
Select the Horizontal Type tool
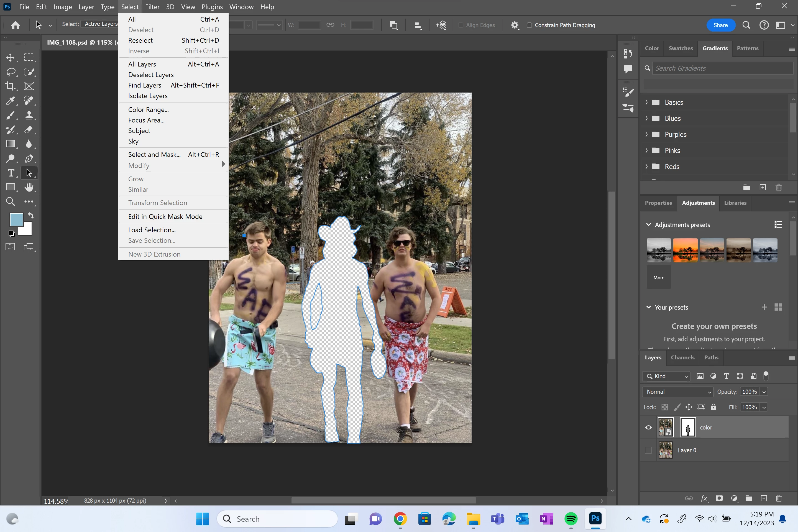[10, 173]
